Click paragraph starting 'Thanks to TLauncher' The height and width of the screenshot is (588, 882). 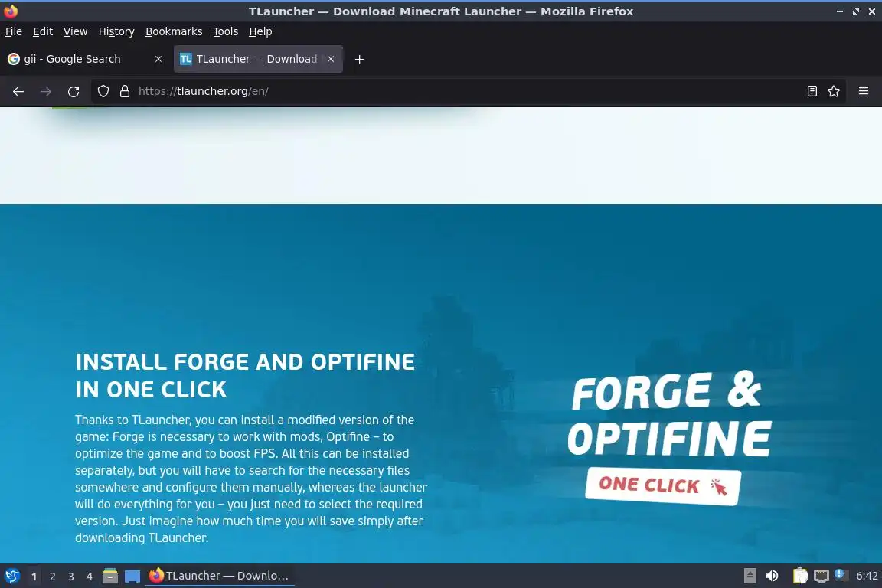pos(251,479)
